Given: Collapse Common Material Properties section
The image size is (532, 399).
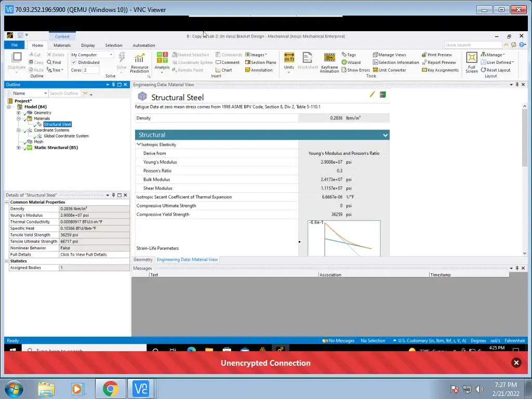Looking at the screenshot, I should (x=6, y=202).
